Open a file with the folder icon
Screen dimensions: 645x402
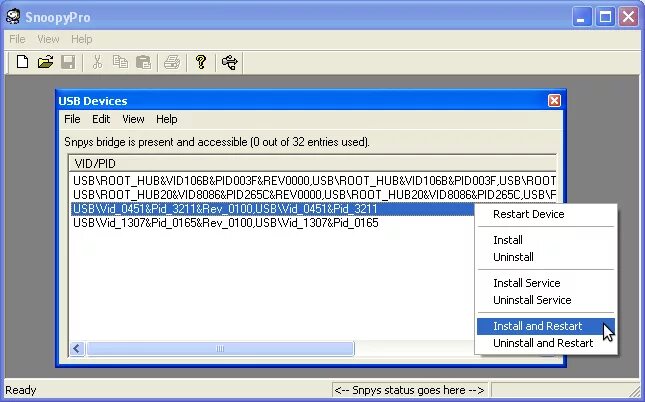click(x=45, y=62)
